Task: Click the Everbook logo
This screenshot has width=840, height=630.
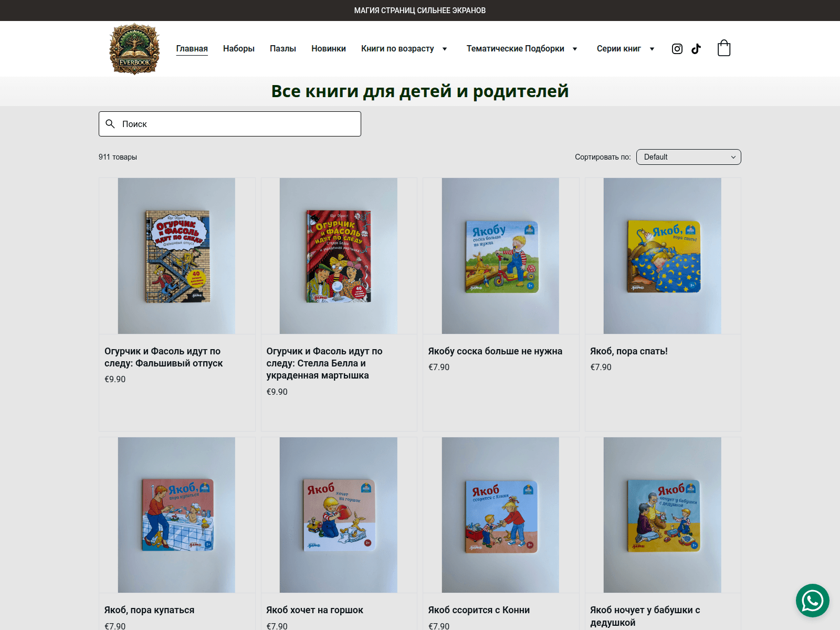Action: click(134, 49)
